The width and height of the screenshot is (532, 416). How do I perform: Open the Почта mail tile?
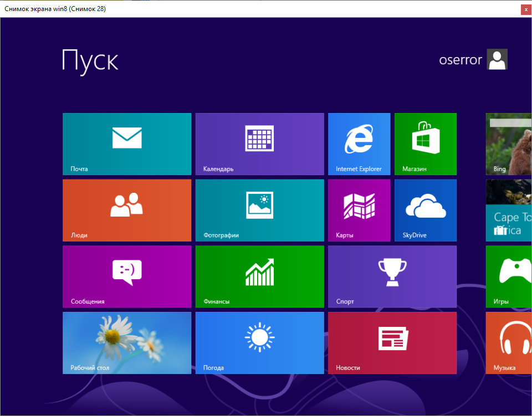(x=127, y=144)
